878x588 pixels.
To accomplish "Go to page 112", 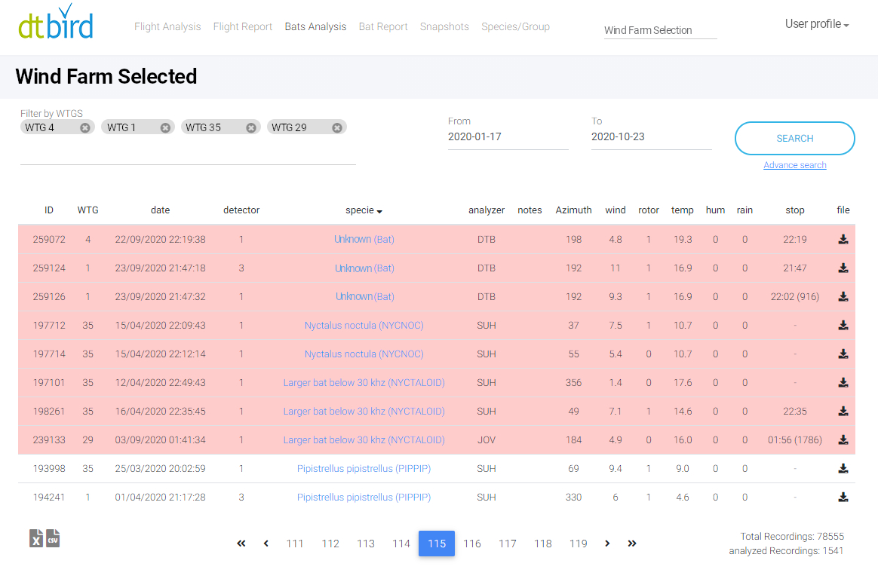I will pos(330,544).
